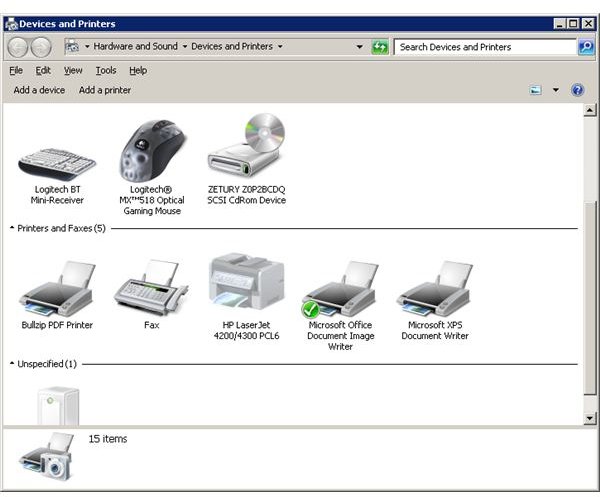Open the File menu

16,70
